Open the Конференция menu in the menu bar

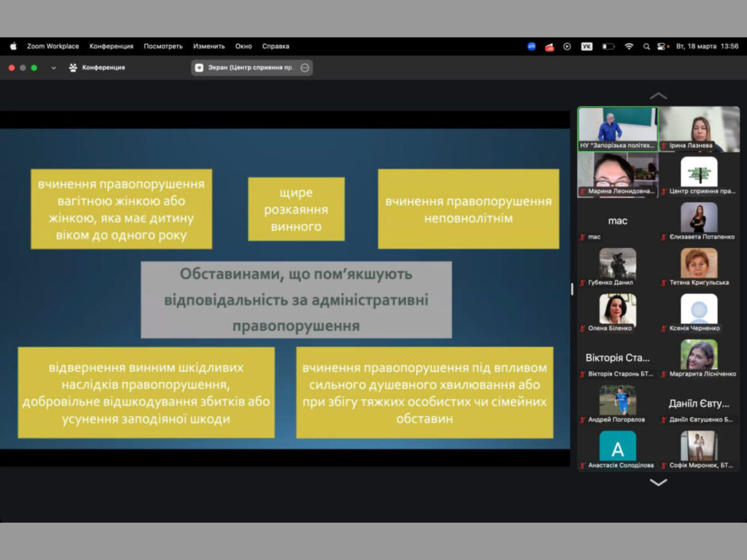(111, 46)
